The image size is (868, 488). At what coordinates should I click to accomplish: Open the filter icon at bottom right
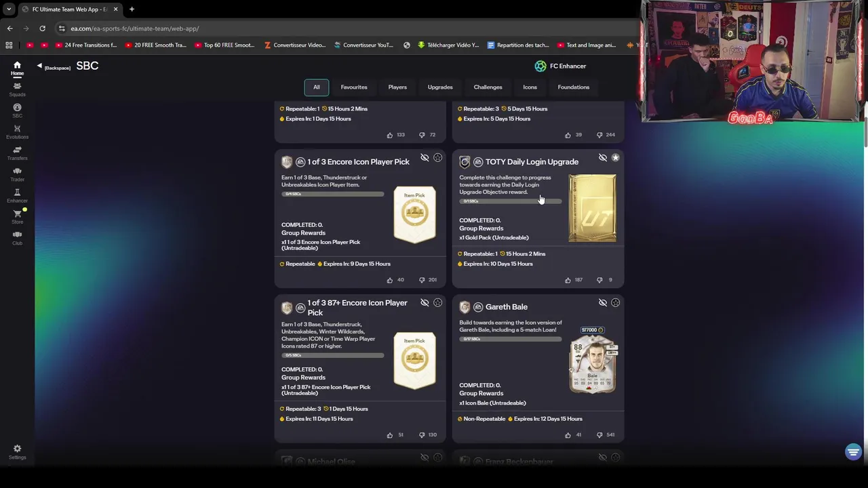click(853, 452)
